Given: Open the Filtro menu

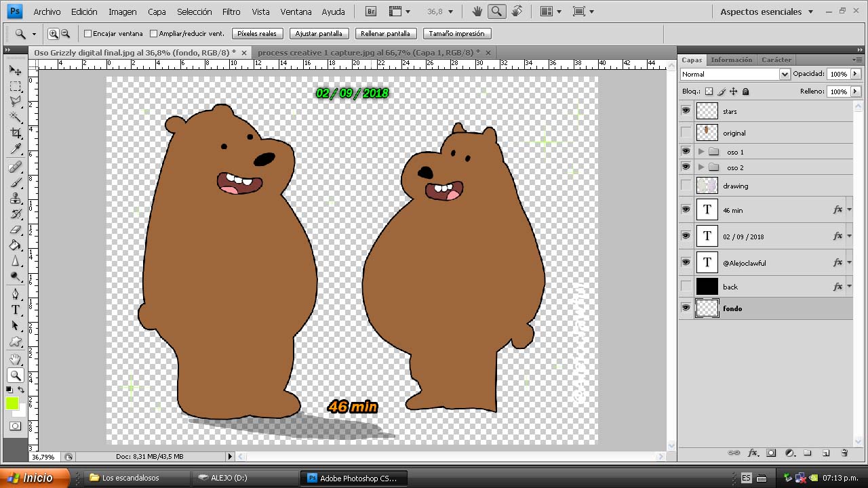Looking at the screenshot, I should [x=231, y=12].
